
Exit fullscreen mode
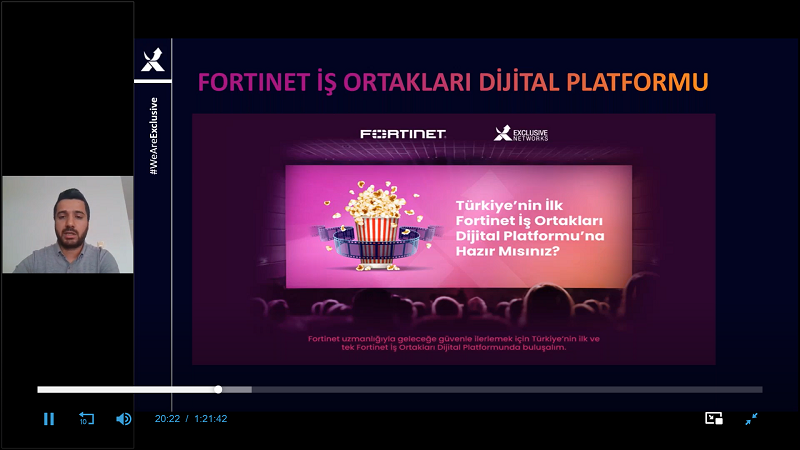pyautogui.click(x=751, y=419)
